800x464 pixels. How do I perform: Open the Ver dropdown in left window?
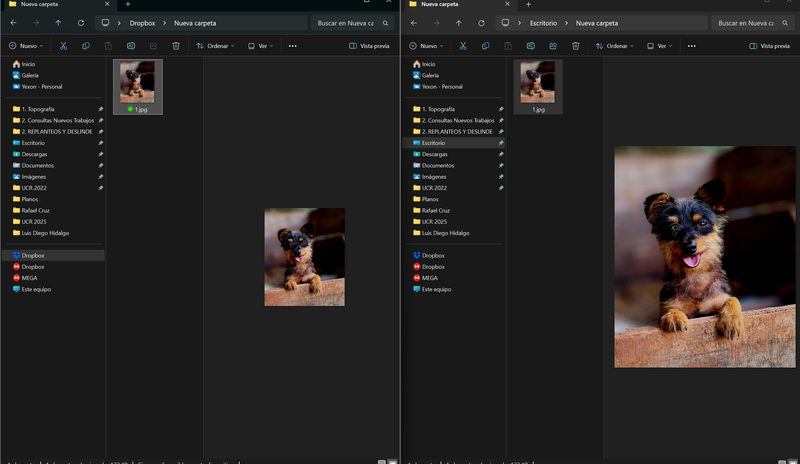point(261,45)
